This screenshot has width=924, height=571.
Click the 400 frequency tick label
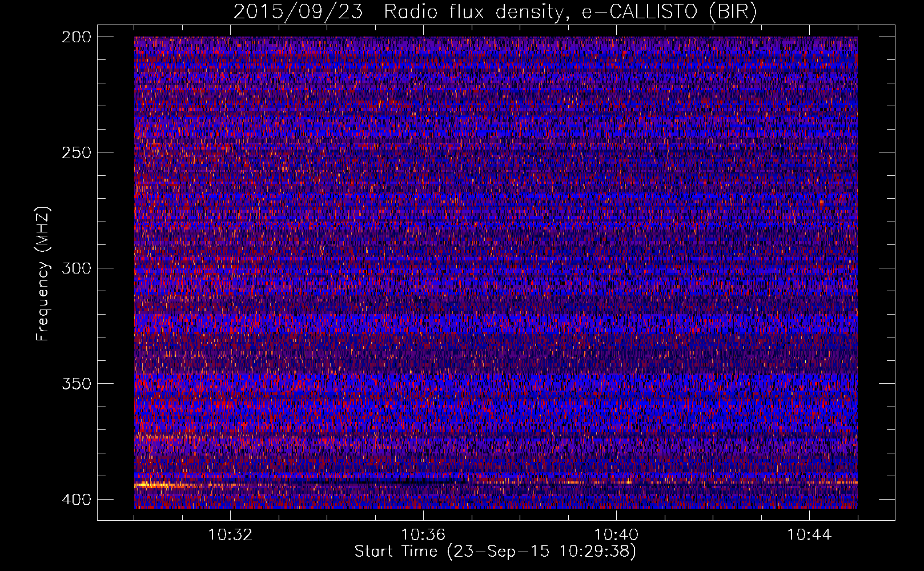(76, 500)
